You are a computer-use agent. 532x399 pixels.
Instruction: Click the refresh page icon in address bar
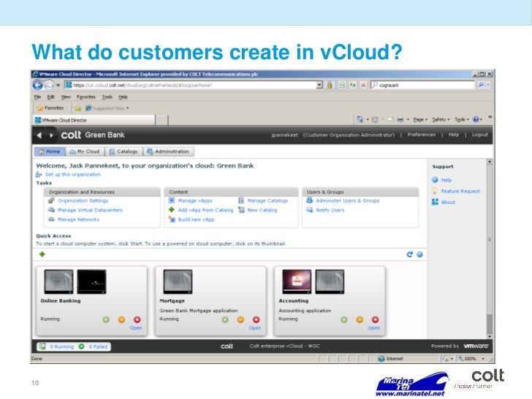click(x=353, y=85)
